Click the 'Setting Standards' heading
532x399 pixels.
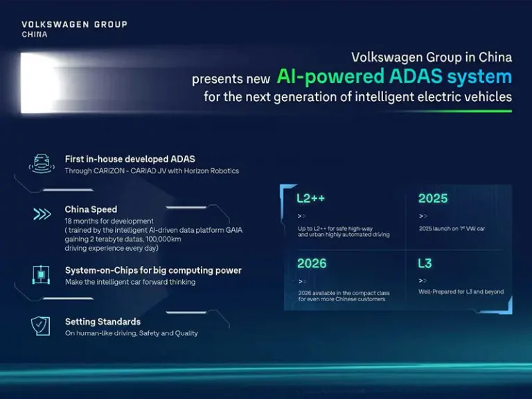coord(103,321)
